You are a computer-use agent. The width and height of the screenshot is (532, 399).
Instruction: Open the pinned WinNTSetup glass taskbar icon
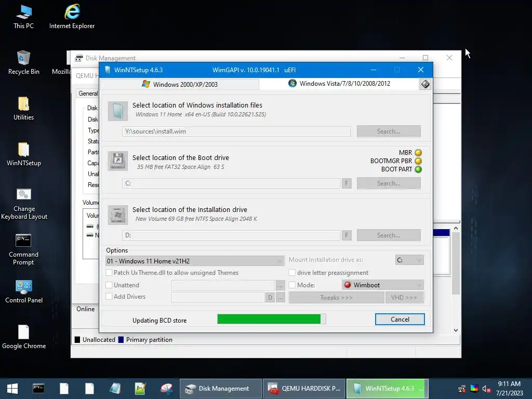tap(115, 389)
